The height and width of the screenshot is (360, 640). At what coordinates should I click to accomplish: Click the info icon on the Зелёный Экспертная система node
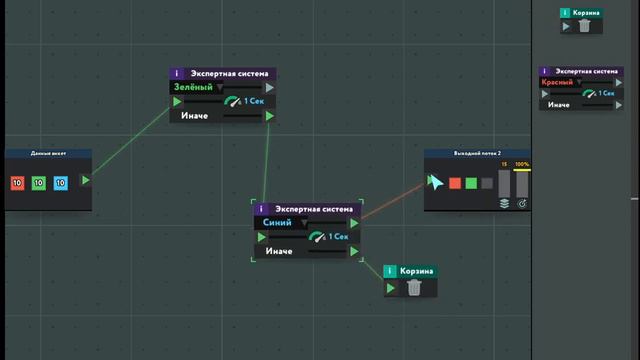[177, 73]
